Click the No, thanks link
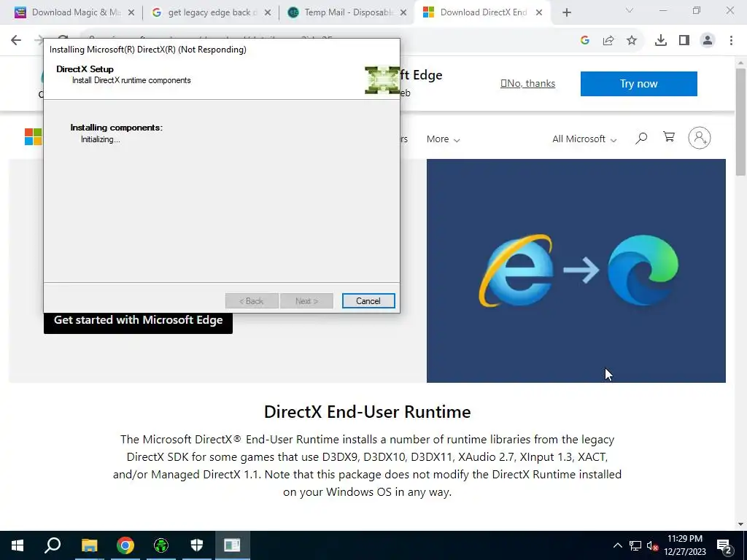747x560 pixels. tap(527, 83)
